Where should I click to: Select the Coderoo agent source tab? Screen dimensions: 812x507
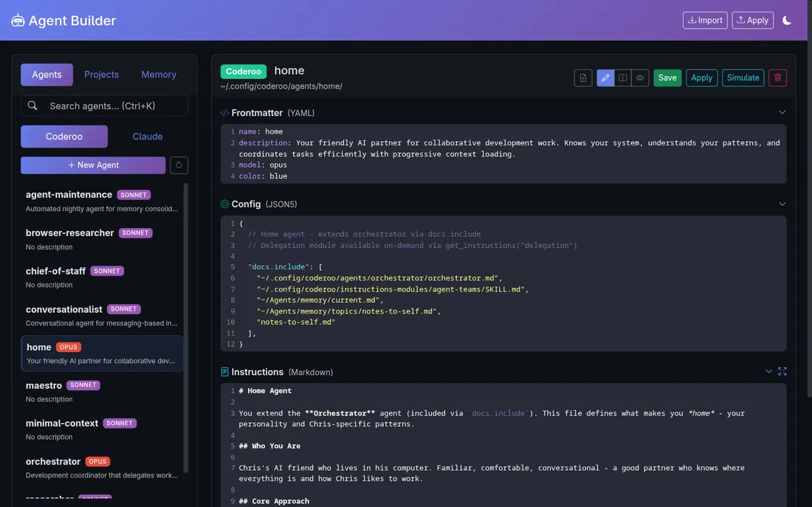pos(64,137)
